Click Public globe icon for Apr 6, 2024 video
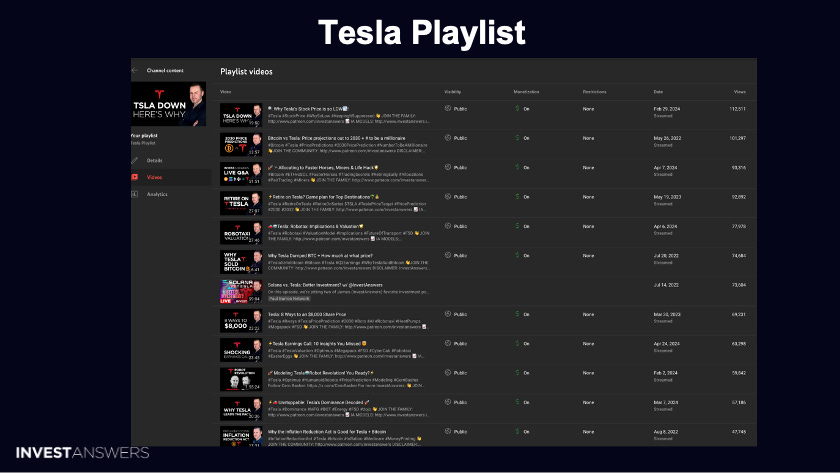Screen dimensions: 840x473 [448, 226]
